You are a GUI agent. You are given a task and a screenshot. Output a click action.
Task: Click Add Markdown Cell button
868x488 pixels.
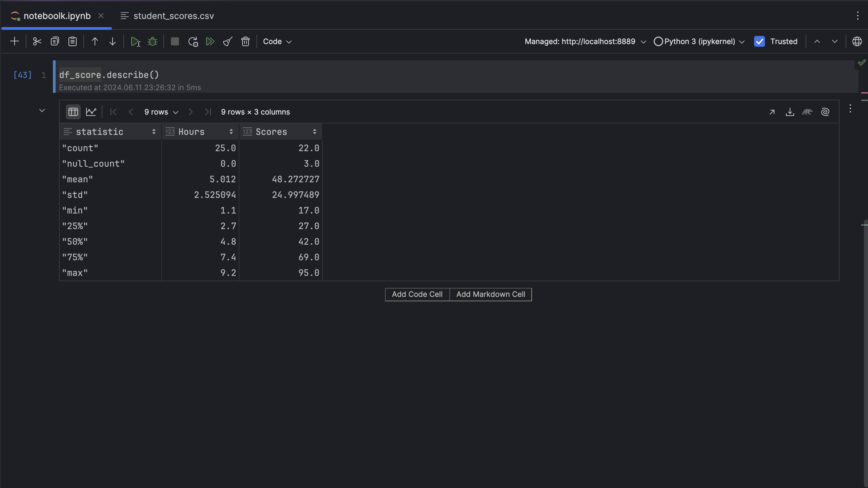click(491, 294)
